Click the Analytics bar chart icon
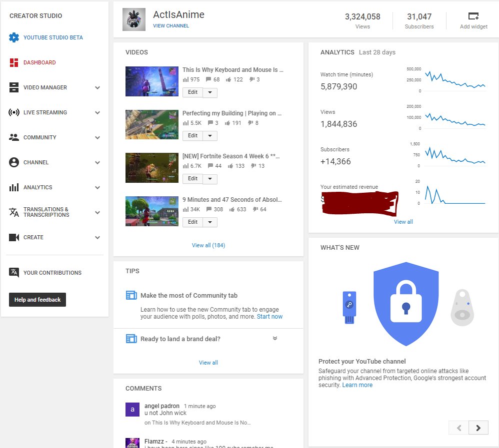Image resolution: width=499 pixels, height=448 pixels. (13, 187)
